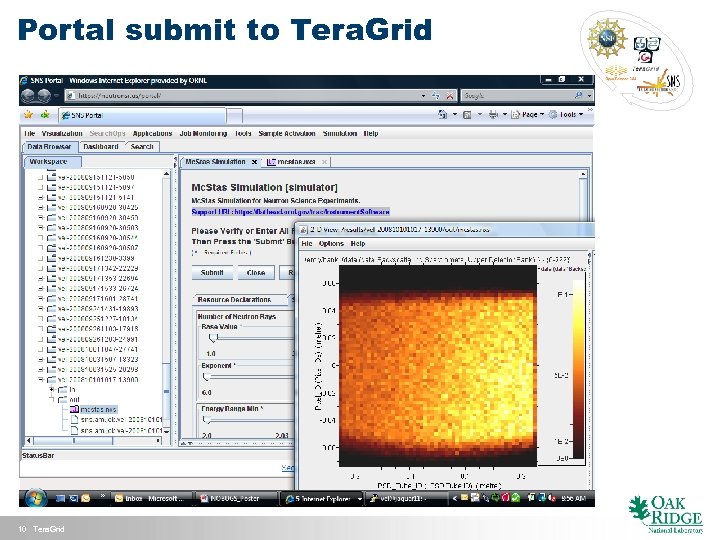Click the Favorites star icon
Image resolution: width=720 pixels, height=540 pixels.
pyautogui.click(x=28, y=114)
